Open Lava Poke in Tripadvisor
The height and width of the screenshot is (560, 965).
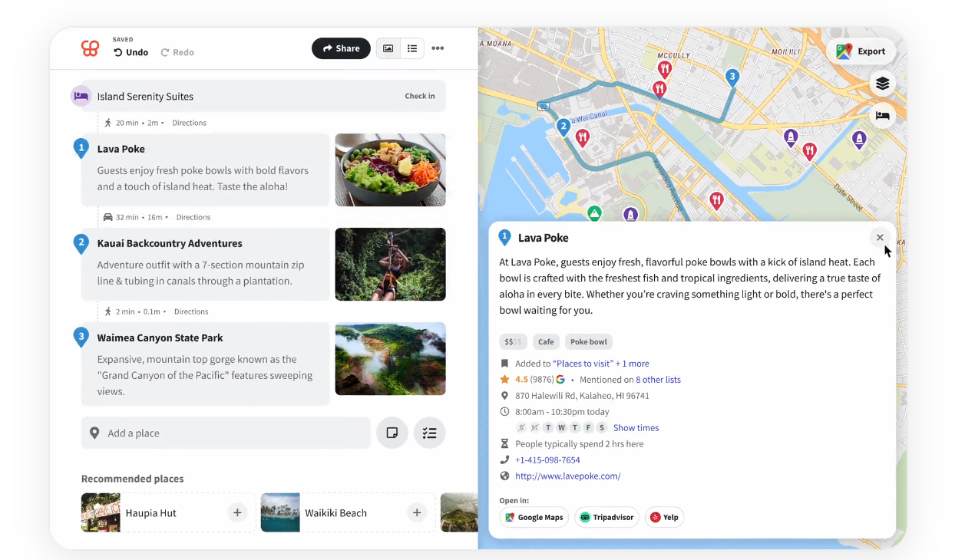tap(606, 517)
